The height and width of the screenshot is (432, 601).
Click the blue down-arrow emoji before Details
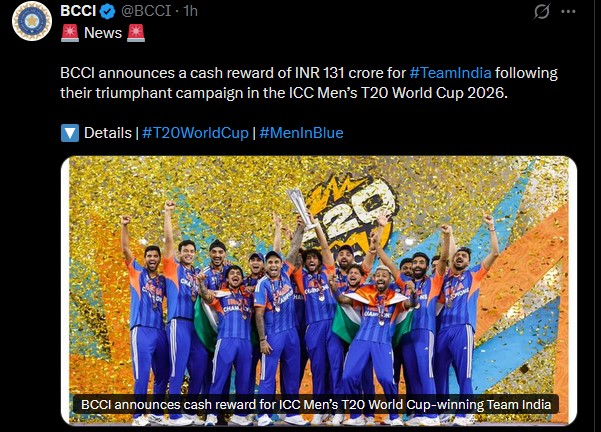[x=70, y=132]
